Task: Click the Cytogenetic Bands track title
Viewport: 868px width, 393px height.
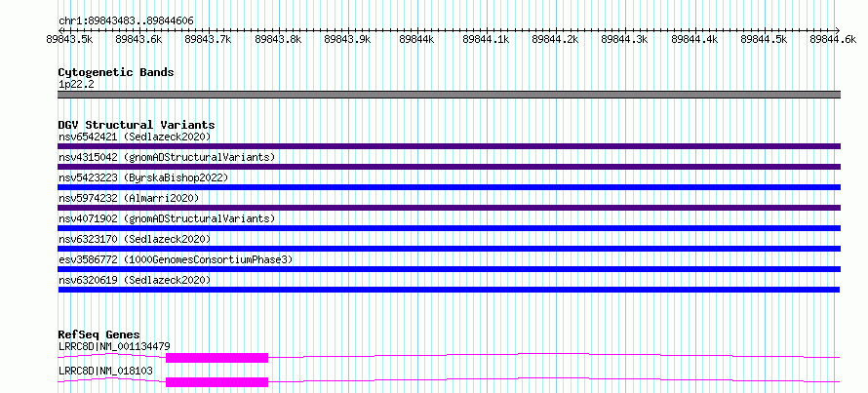Action: [116, 72]
